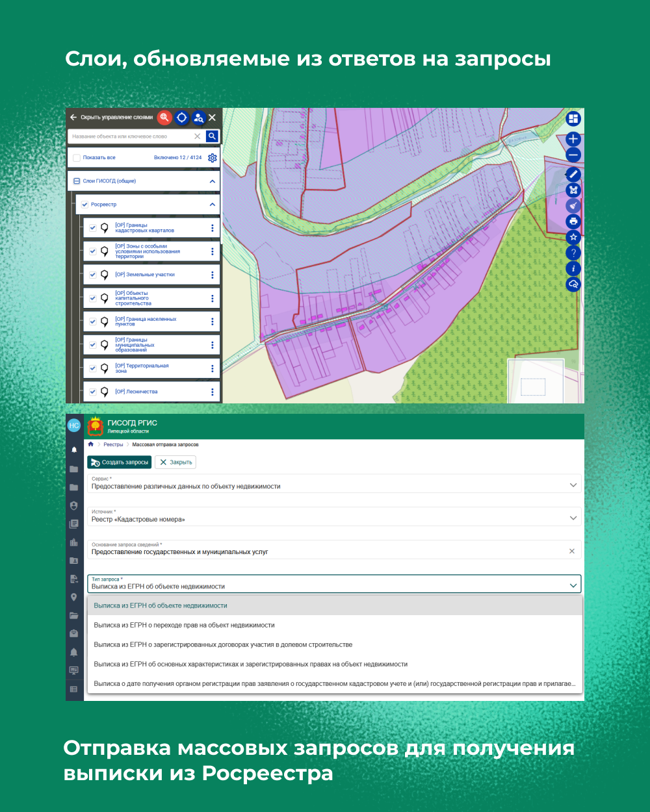
Task: Open map favorites star icon
Action: click(x=573, y=237)
